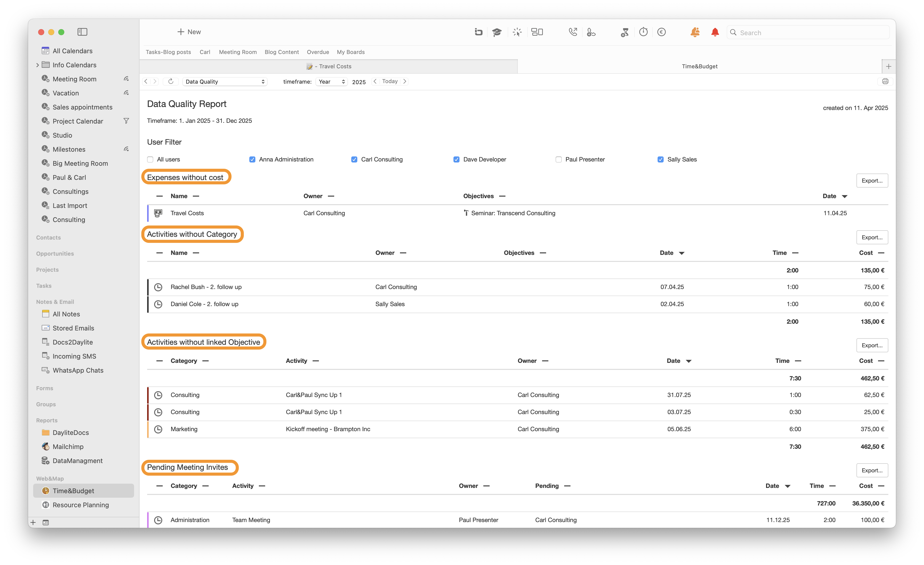
Task: Click the clock icon of Rachel Bush row
Action: 158,287
